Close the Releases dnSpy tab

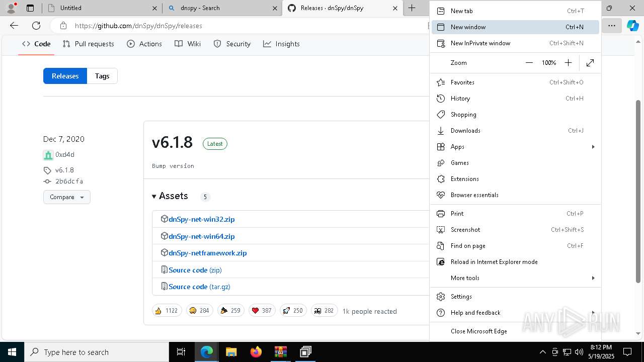pos(395,8)
